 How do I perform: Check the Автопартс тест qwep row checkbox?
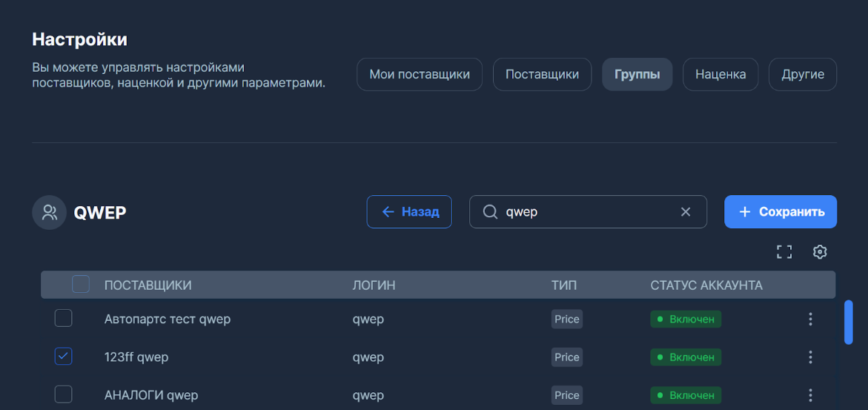pyautogui.click(x=63, y=319)
